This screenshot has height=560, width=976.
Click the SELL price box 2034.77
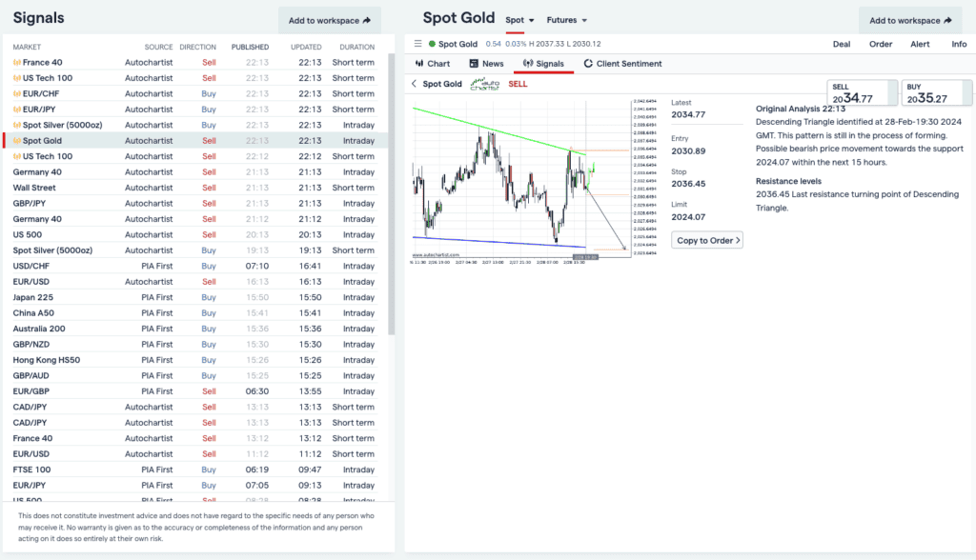[x=861, y=93]
